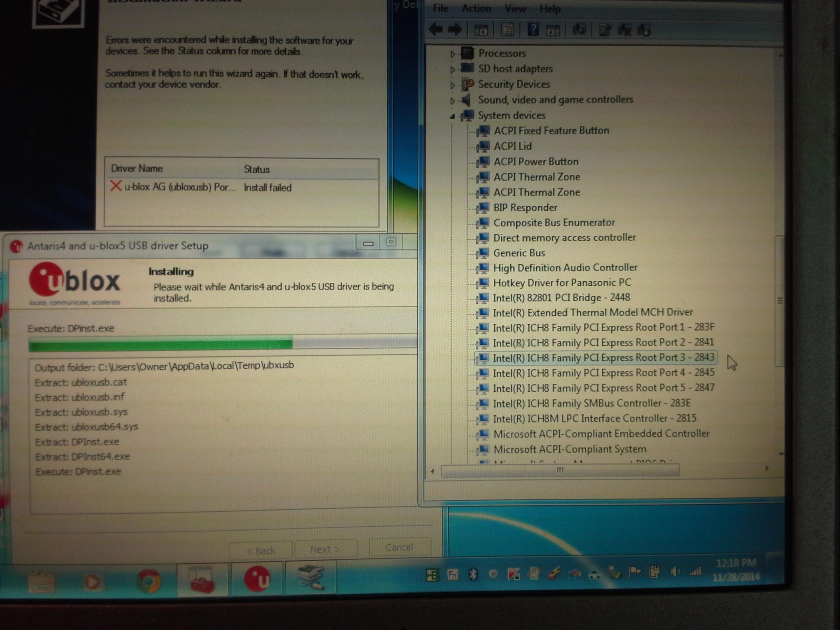The image size is (840, 630).
Task: Open the network signal tray icon
Action: tap(695, 571)
